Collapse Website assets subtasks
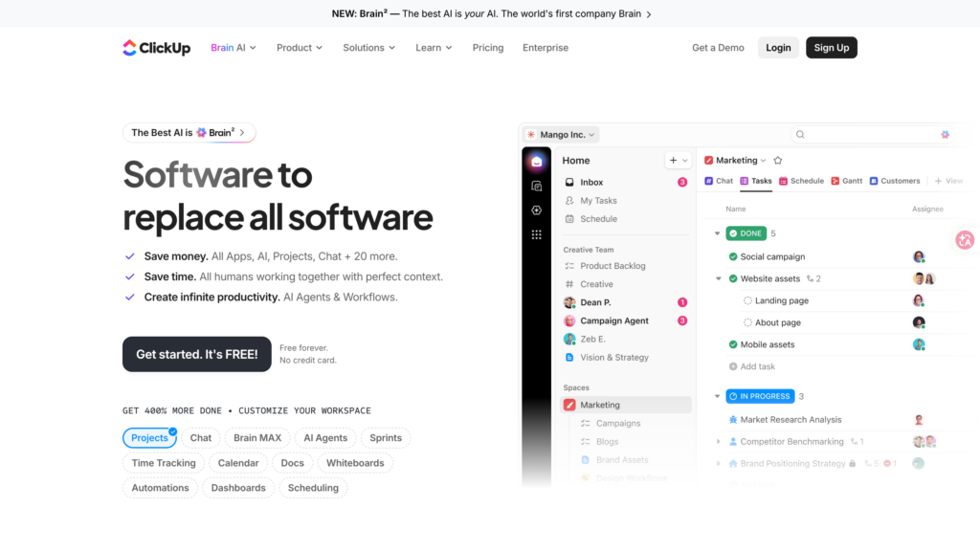980x552 pixels. [718, 278]
